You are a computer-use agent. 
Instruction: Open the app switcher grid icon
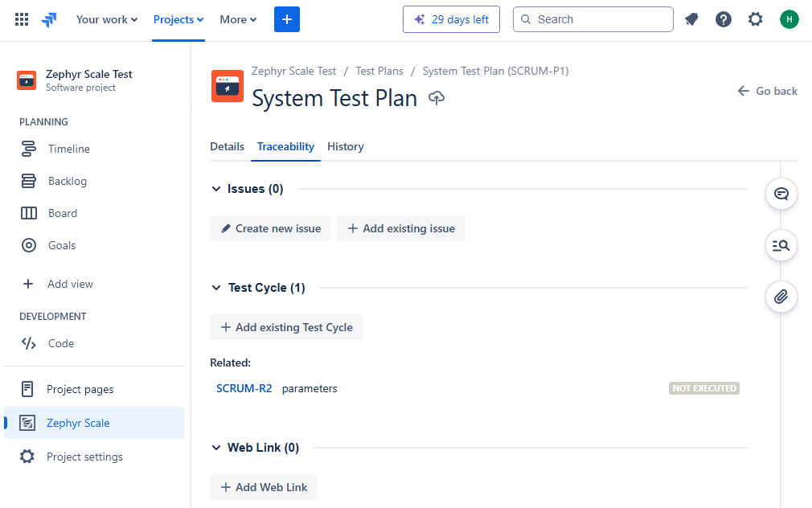(x=22, y=19)
